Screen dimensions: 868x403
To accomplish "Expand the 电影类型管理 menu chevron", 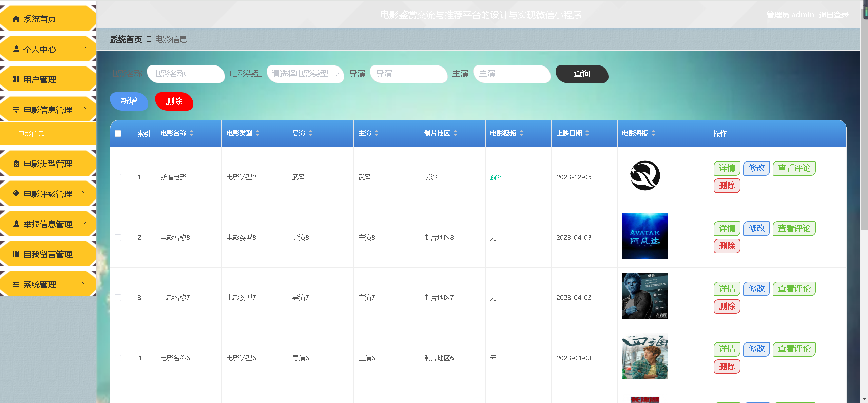I will point(84,162).
